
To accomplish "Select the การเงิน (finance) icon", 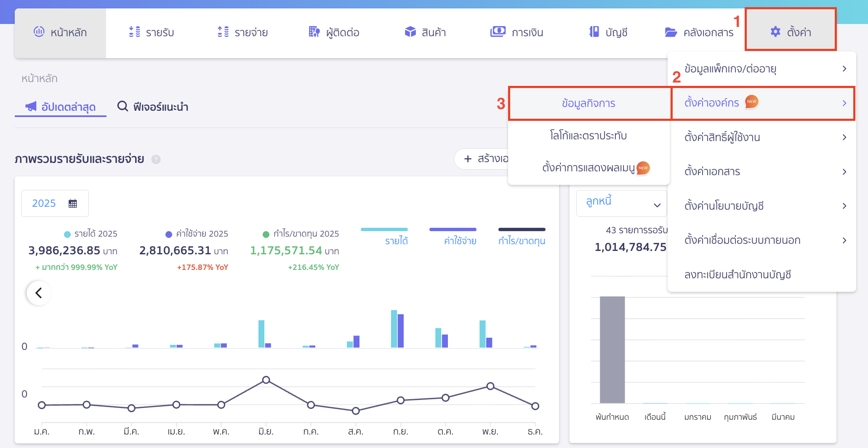I will [x=498, y=32].
